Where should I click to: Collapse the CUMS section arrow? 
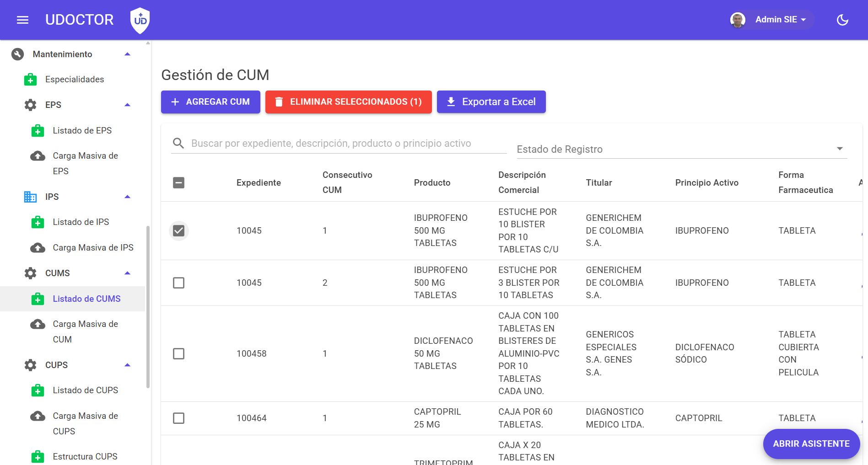(128, 273)
